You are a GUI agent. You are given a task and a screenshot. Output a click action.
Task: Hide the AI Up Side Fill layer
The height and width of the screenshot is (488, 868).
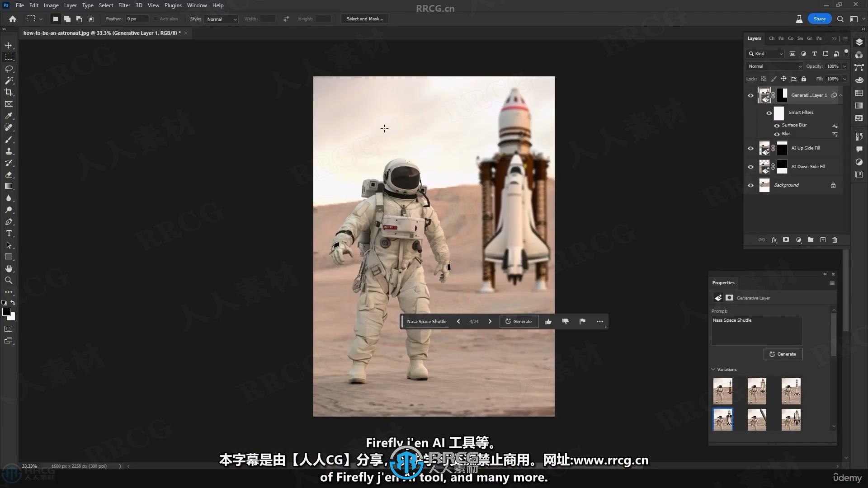pyautogui.click(x=750, y=148)
